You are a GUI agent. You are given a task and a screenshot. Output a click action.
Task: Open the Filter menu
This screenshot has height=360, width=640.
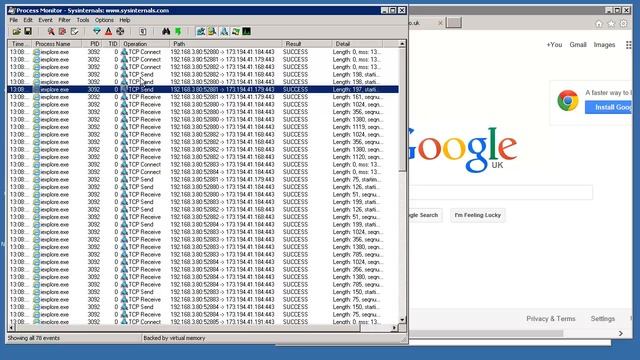coord(64,20)
